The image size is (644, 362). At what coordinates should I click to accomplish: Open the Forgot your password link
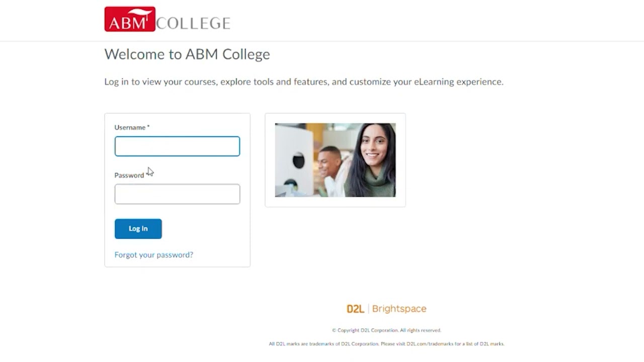[153, 255]
